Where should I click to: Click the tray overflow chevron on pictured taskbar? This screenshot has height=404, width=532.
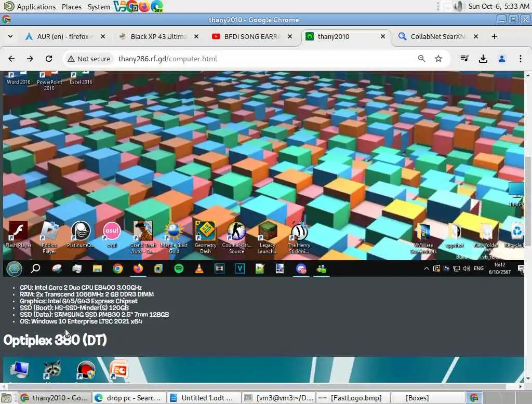click(x=427, y=268)
